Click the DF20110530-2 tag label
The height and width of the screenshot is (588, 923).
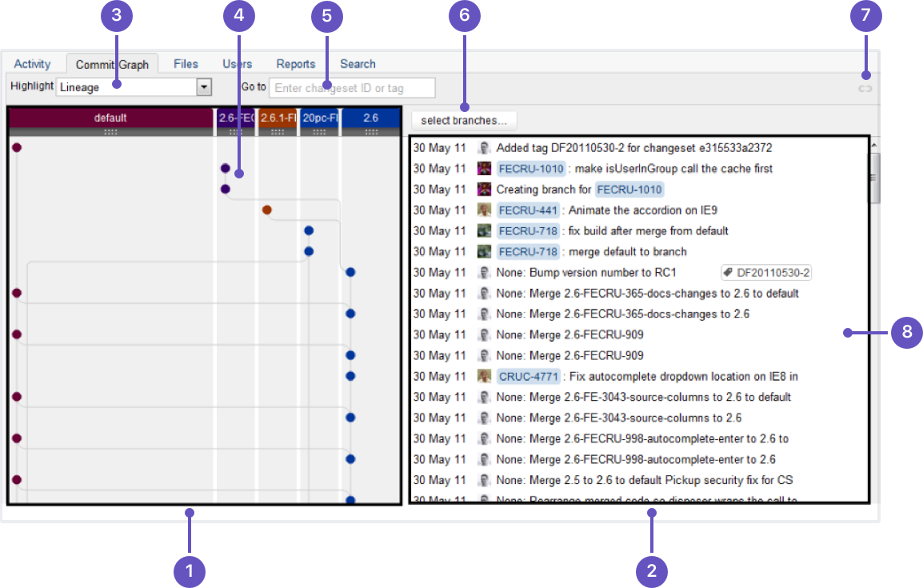point(766,273)
